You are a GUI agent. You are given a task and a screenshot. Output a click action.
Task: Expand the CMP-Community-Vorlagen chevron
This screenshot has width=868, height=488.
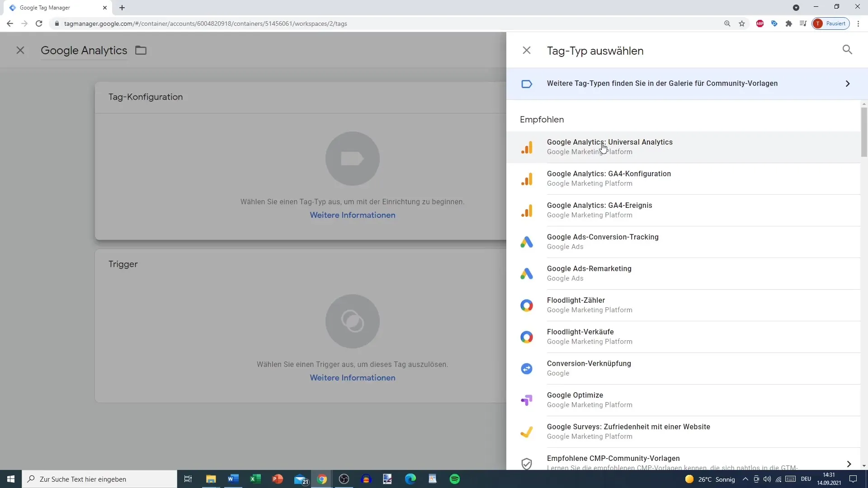(849, 464)
